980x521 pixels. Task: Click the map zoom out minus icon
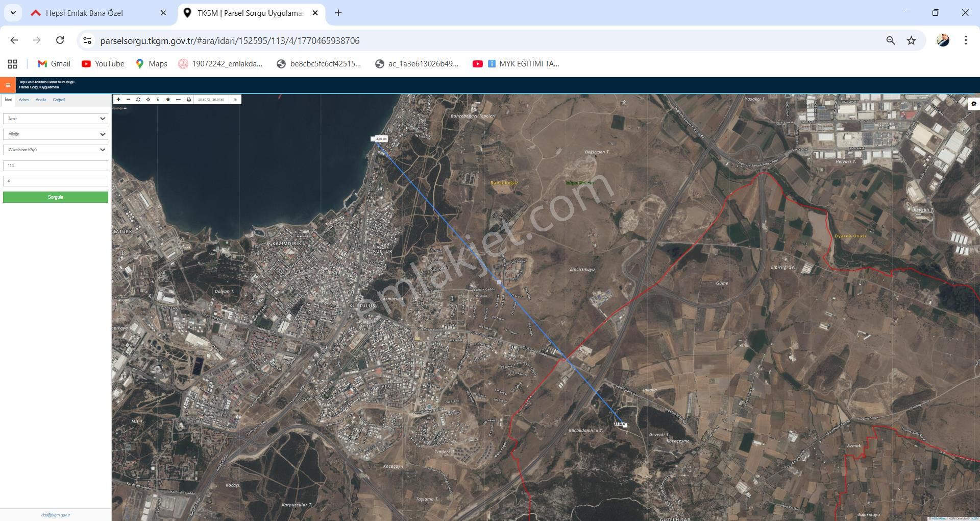[x=128, y=100]
